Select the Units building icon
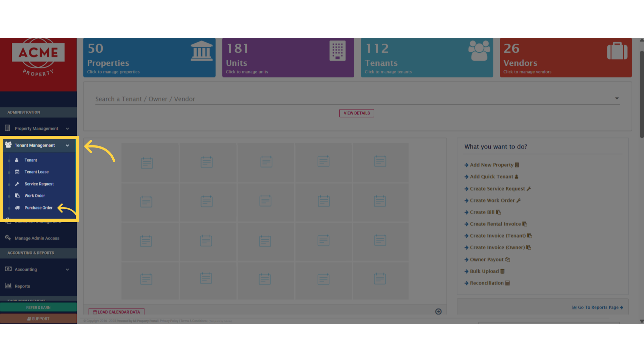The height and width of the screenshot is (362, 644). click(337, 51)
